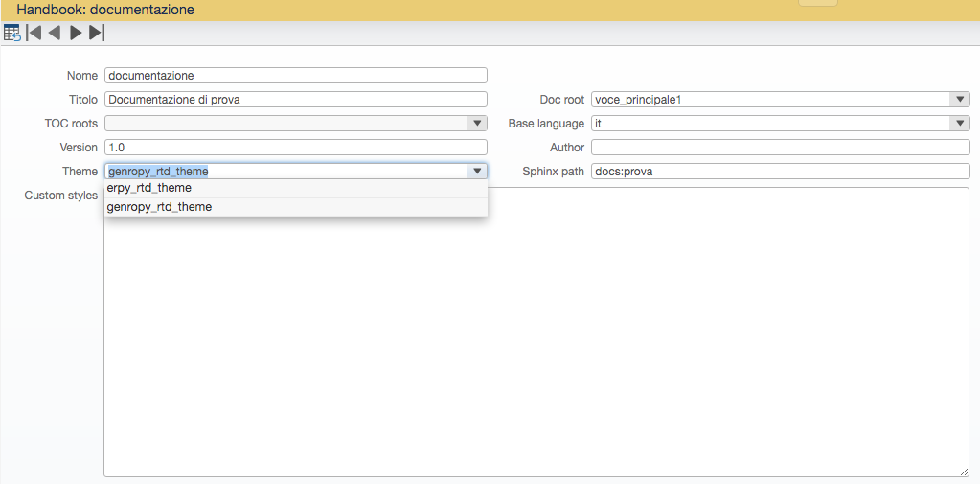Click the Handbook: documentazione title

click(x=105, y=10)
